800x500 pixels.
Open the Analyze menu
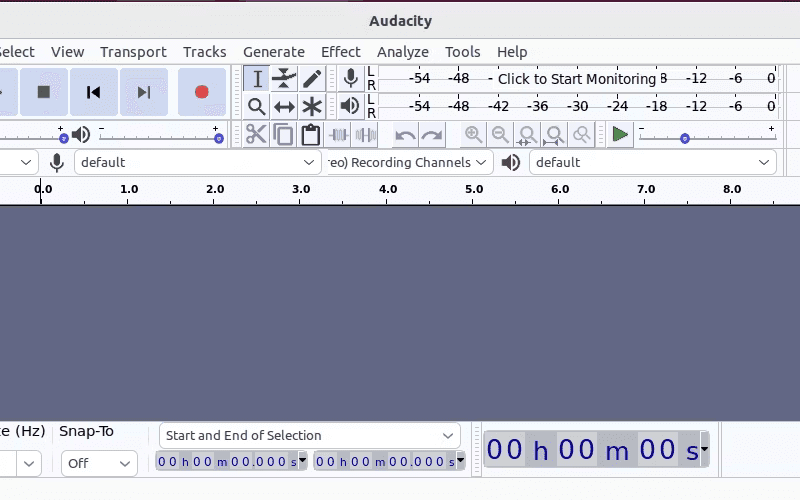point(403,52)
